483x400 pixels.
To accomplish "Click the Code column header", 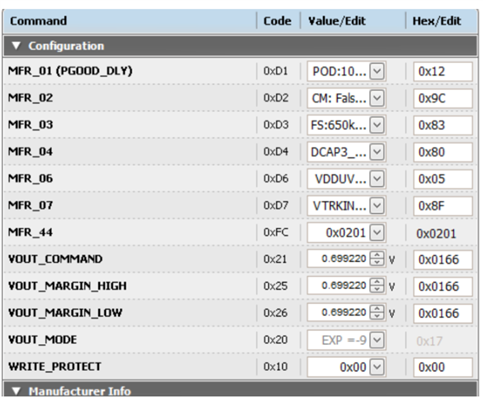I will pyautogui.click(x=277, y=21).
